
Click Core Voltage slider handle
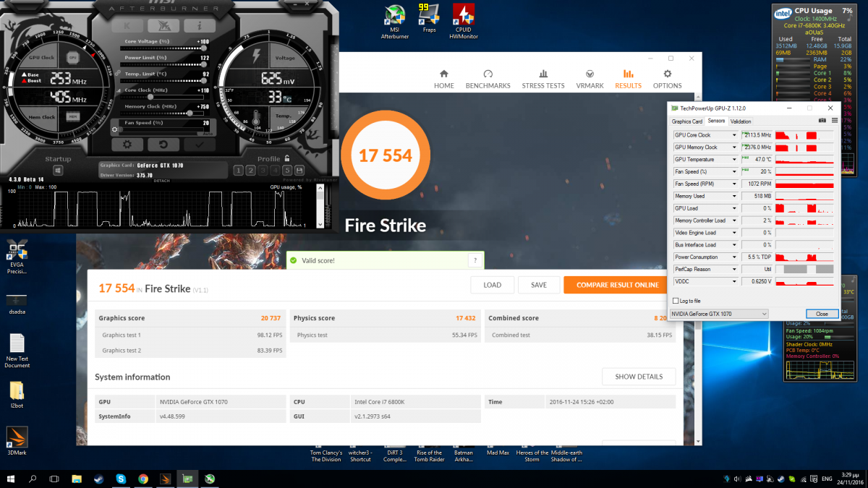(x=203, y=48)
